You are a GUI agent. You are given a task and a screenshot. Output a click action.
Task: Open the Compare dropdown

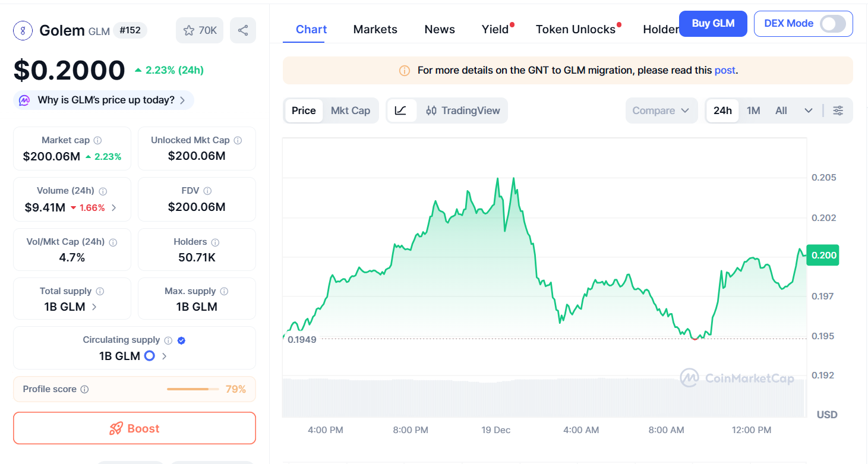[x=661, y=110]
